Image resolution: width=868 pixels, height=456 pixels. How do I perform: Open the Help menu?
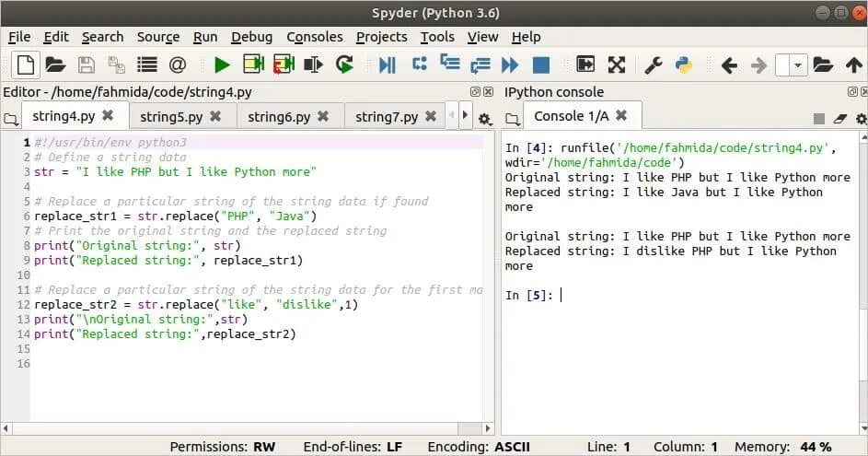[526, 37]
